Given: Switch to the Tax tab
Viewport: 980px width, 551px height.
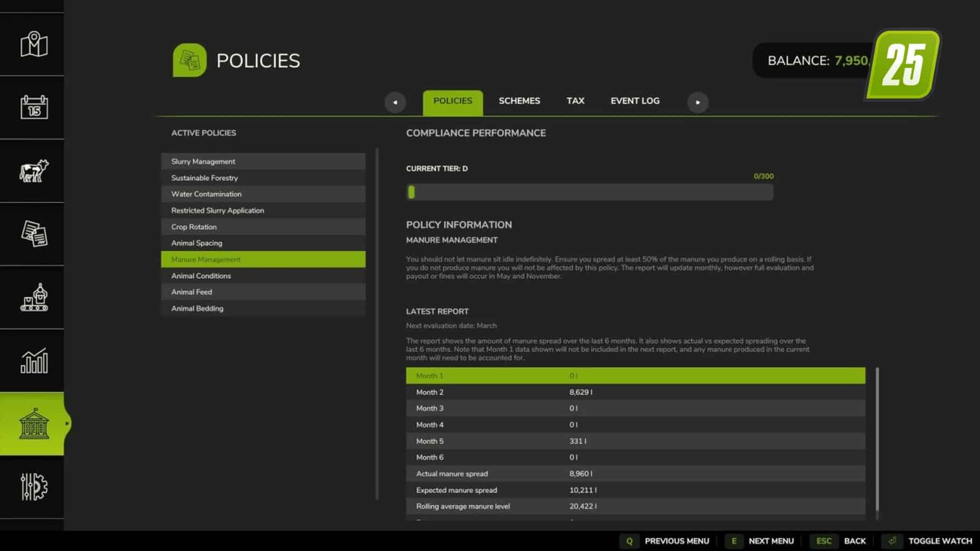Looking at the screenshot, I should [x=575, y=101].
